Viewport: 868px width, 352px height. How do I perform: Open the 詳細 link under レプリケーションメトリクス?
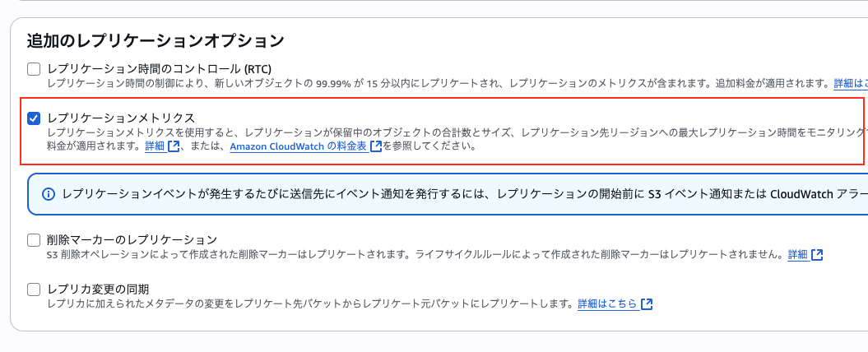click(x=155, y=147)
